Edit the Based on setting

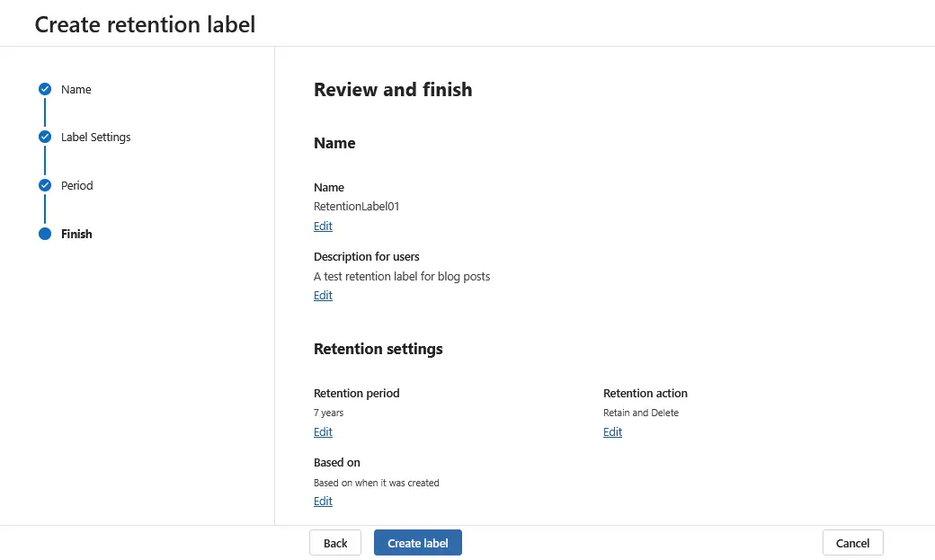tap(323, 501)
